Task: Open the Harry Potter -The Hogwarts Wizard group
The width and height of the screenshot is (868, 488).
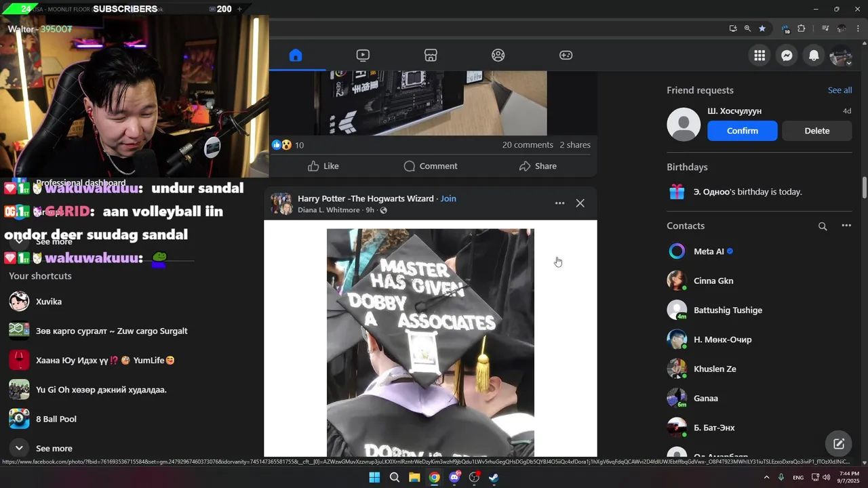Action: click(x=366, y=199)
